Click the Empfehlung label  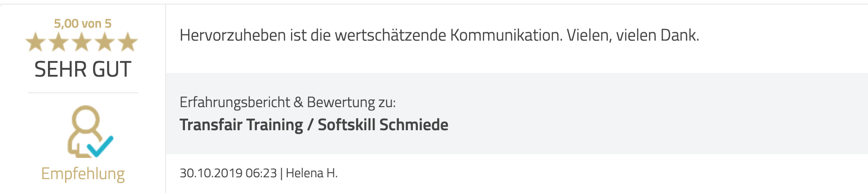[83, 174]
